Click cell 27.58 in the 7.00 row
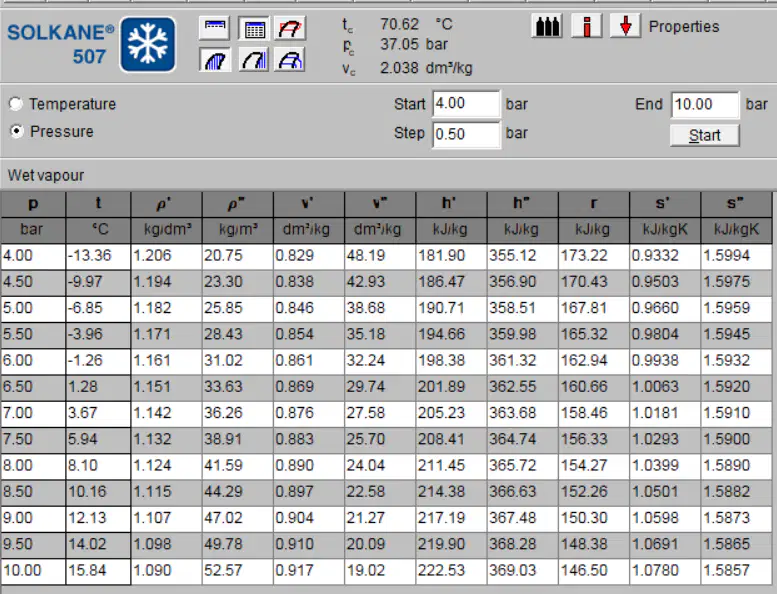 380,413
